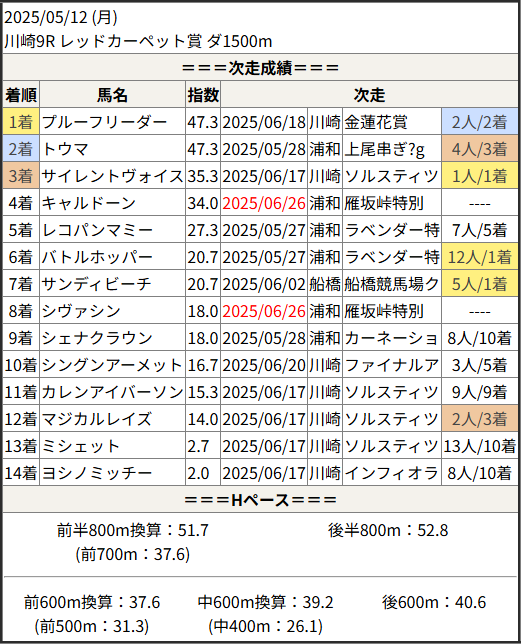Click the 12人/1着 highlighted result

coord(480,257)
